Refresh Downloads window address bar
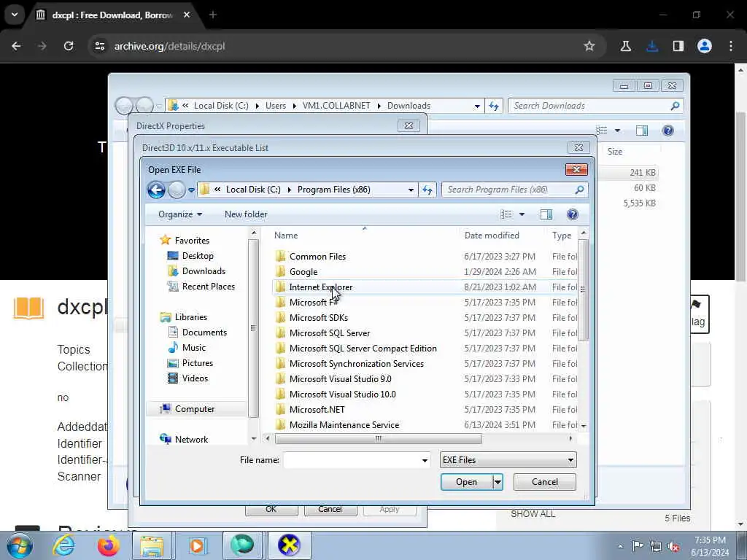 (494, 106)
